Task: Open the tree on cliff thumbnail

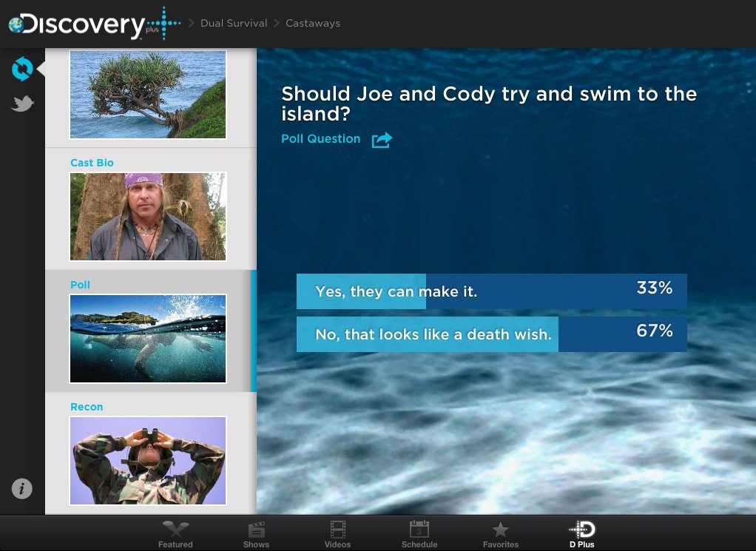Action: point(148,94)
